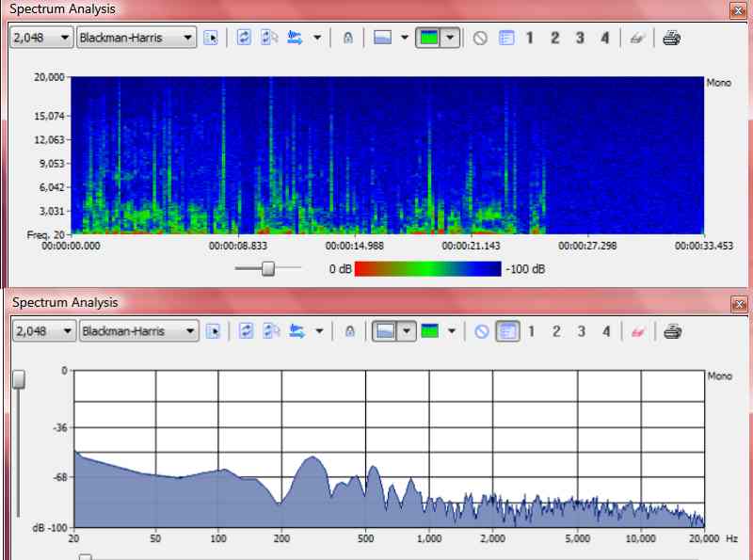Select snapshot 1 in top toolbar
This screenshot has width=753, height=560.
(x=529, y=39)
